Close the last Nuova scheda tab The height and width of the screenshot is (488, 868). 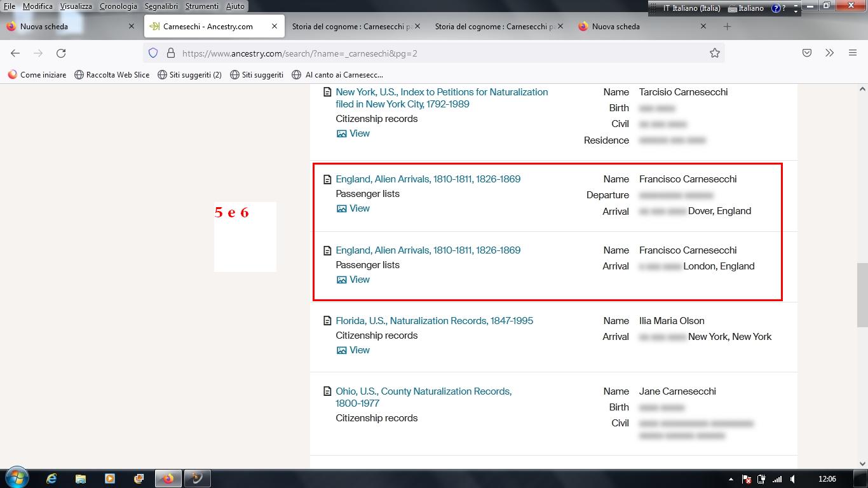pos(703,27)
